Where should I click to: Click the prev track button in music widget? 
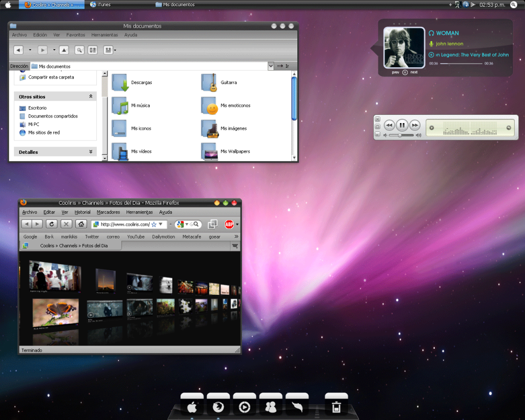(x=395, y=72)
